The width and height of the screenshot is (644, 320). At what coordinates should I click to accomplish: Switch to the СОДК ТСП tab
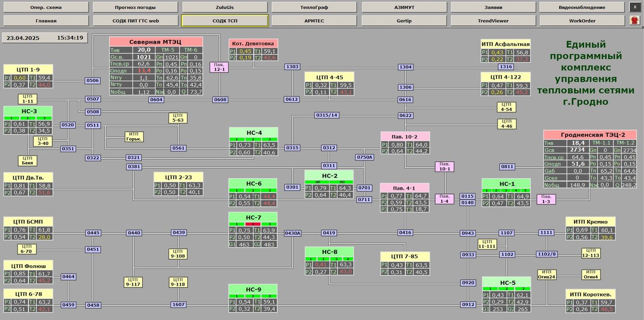coord(225,20)
